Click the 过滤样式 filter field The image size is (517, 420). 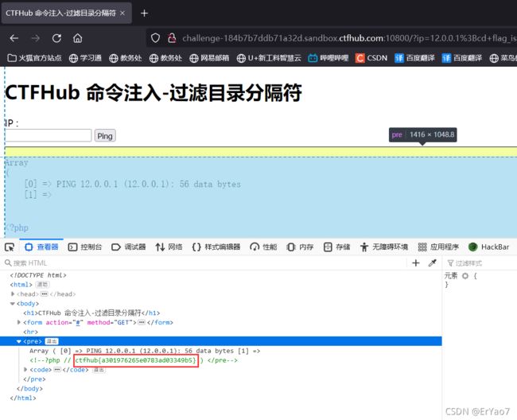click(x=480, y=263)
